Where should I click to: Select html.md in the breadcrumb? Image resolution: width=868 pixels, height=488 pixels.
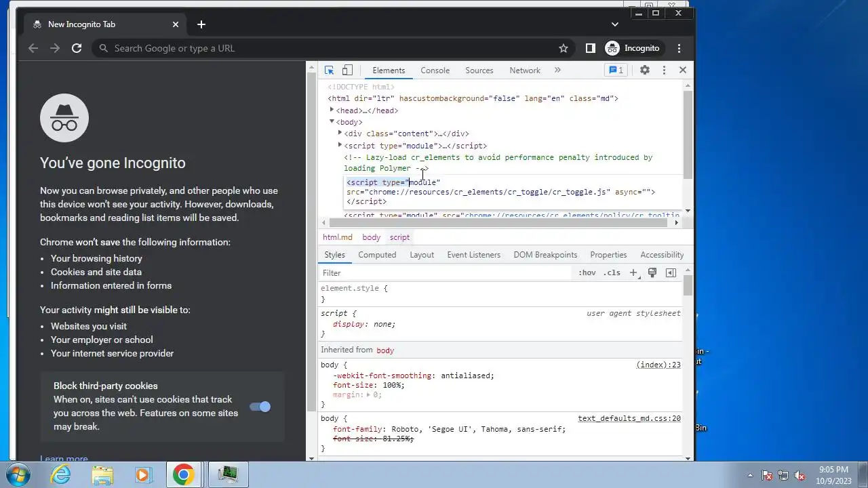tap(338, 237)
